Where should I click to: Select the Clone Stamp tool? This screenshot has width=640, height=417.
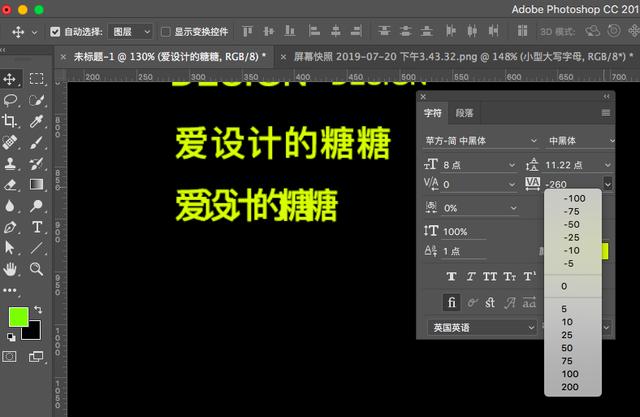10,164
